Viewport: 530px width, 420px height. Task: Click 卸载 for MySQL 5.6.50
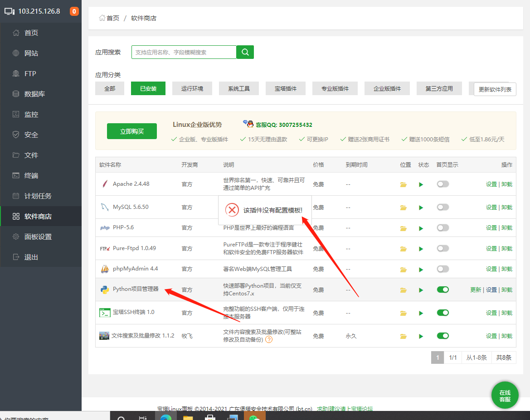tap(507, 207)
